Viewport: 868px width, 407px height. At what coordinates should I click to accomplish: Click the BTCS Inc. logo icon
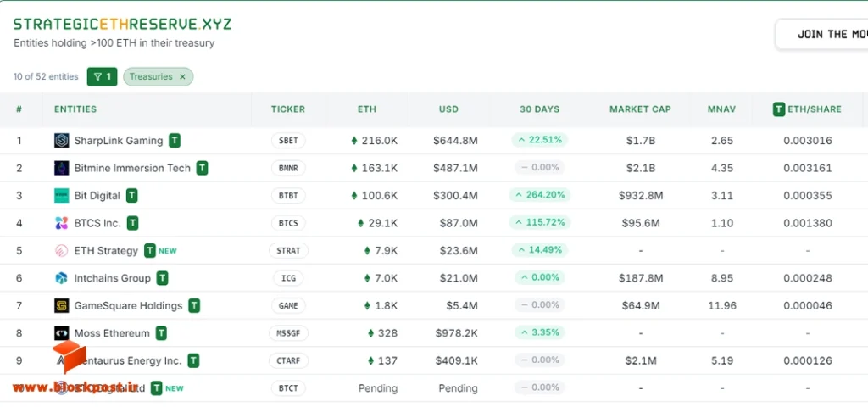(61, 223)
